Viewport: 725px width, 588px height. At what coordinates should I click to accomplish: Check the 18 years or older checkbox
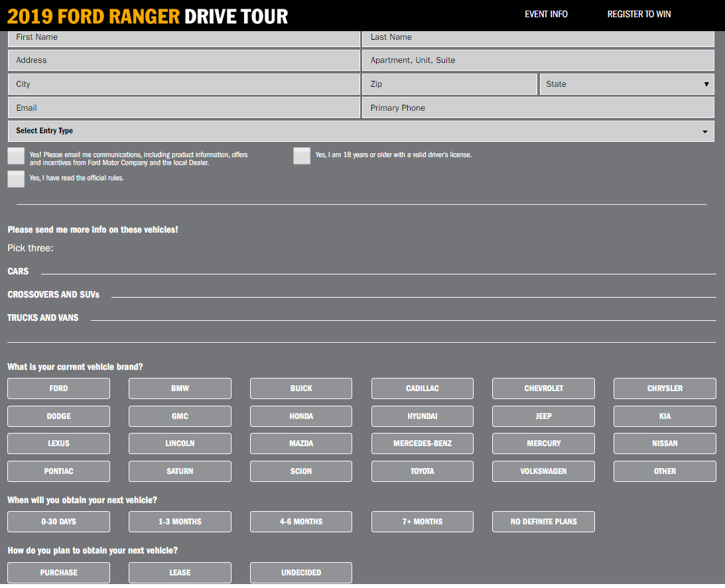pyautogui.click(x=302, y=156)
